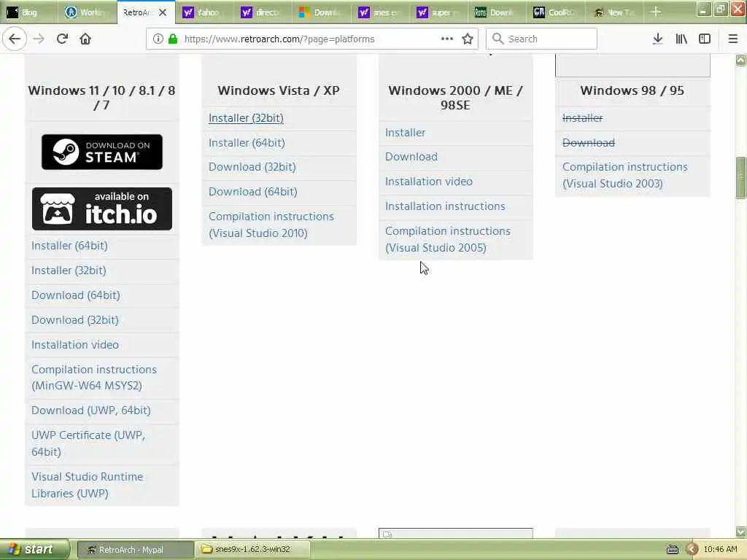
Task: Click the Search input field
Action: pos(541,39)
